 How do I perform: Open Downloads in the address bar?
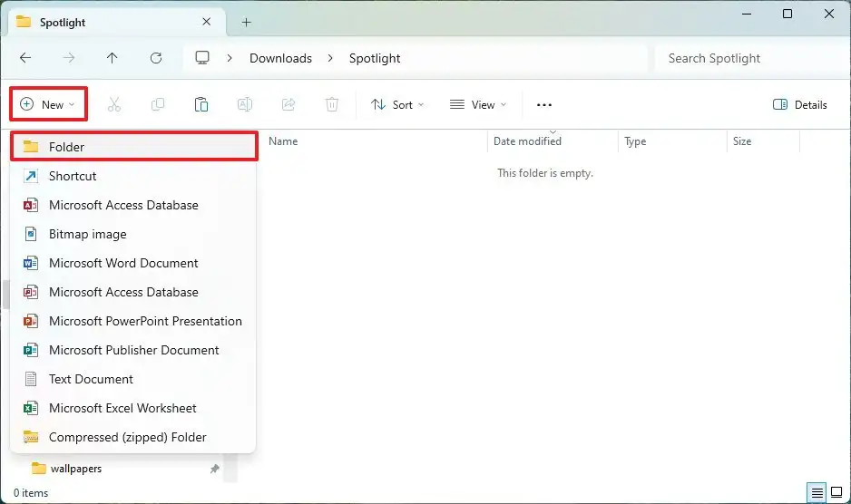pyautogui.click(x=280, y=58)
